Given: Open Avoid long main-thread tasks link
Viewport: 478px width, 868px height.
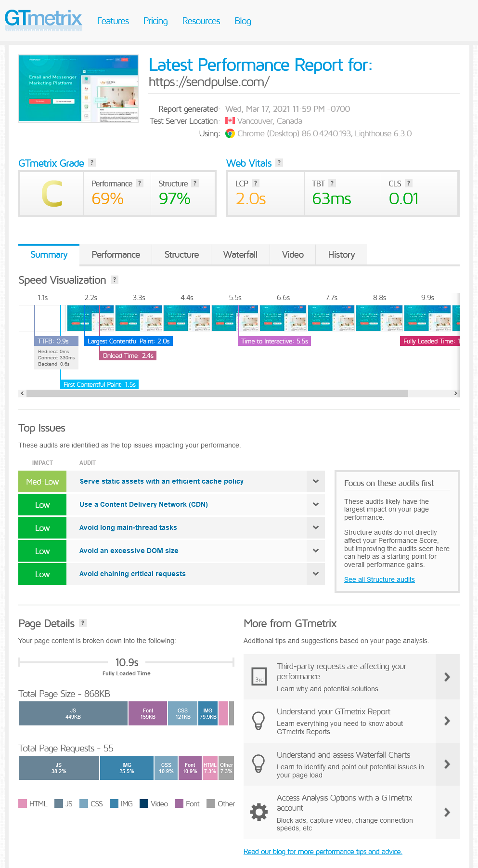Looking at the screenshot, I should 128,527.
